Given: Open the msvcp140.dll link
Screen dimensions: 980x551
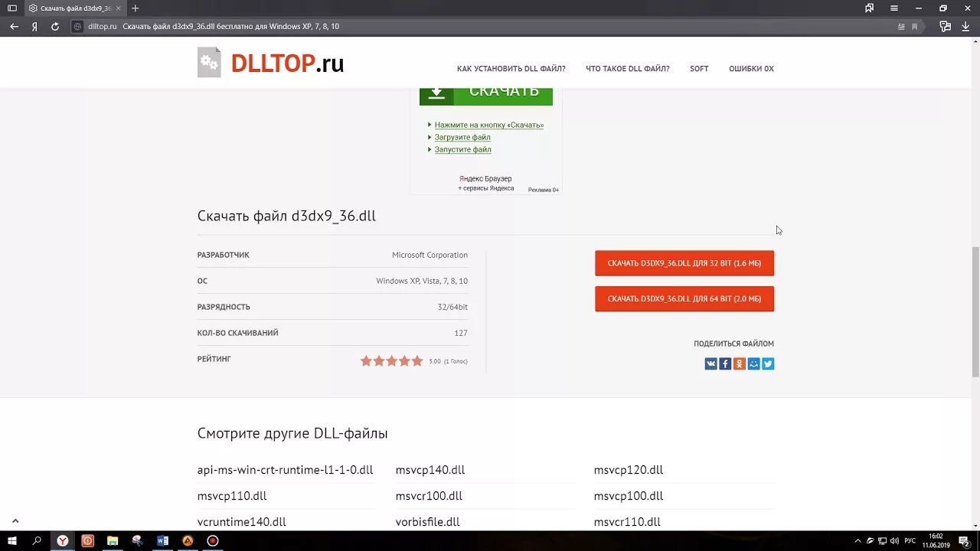Looking at the screenshot, I should 430,470.
